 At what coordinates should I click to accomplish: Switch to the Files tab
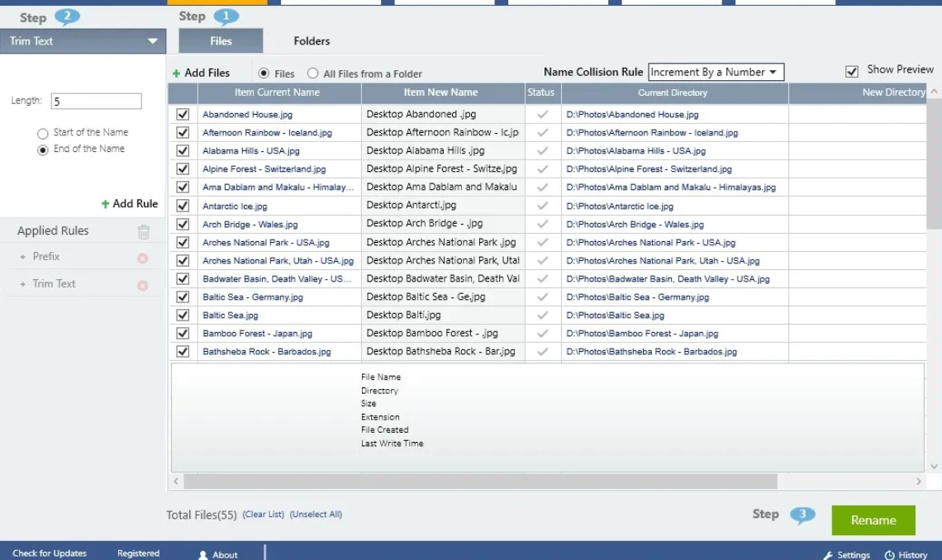click(x=221, y=40)
